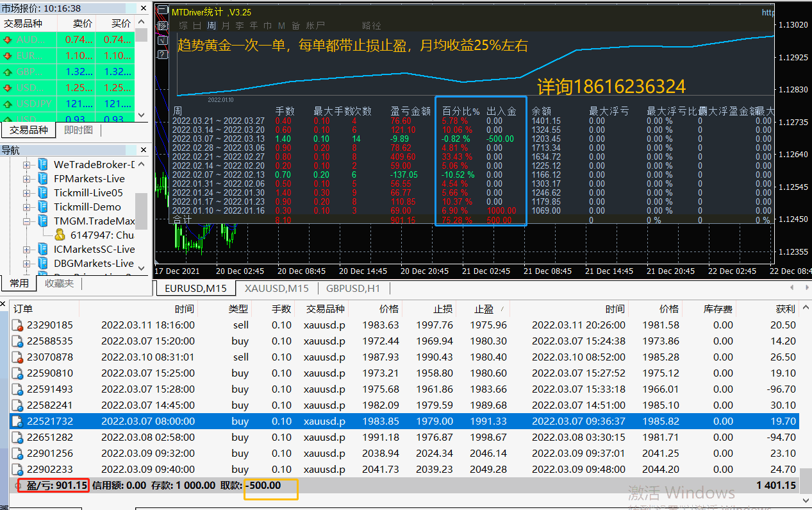
Task: Click the Tickmill-Demo server icon
Action: 43,207
